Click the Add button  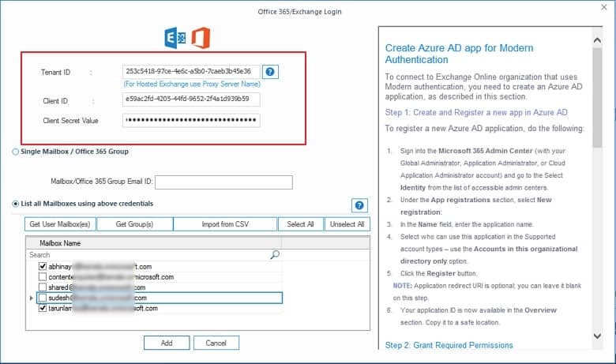click(167, 343)
